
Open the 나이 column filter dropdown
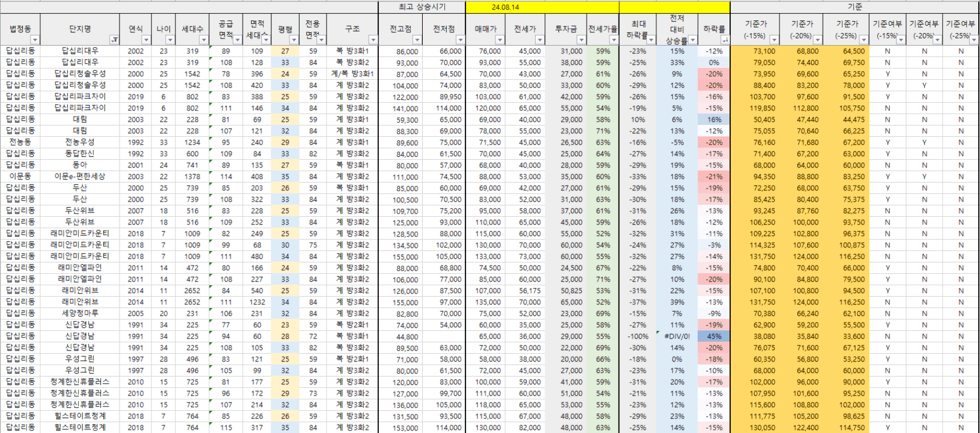(170, 40)
